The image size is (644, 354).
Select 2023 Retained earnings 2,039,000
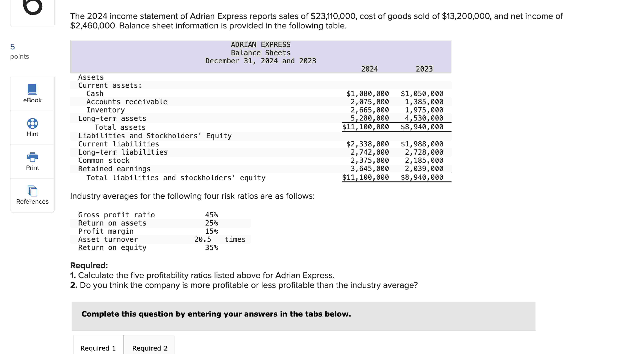coord(424,169)
